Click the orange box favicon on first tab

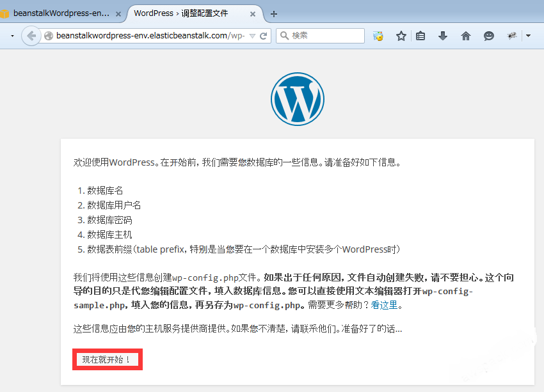4,13
